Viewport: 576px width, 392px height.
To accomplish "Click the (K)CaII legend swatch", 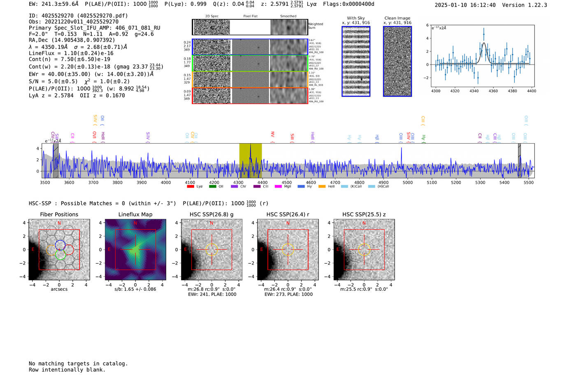I will click(x=344, y=186).
